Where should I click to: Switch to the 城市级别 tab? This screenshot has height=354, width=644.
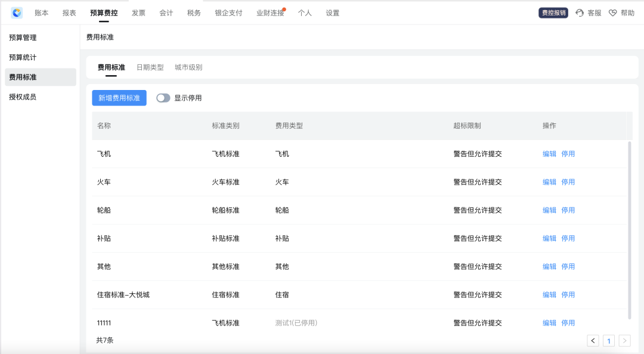click(188, 67)
